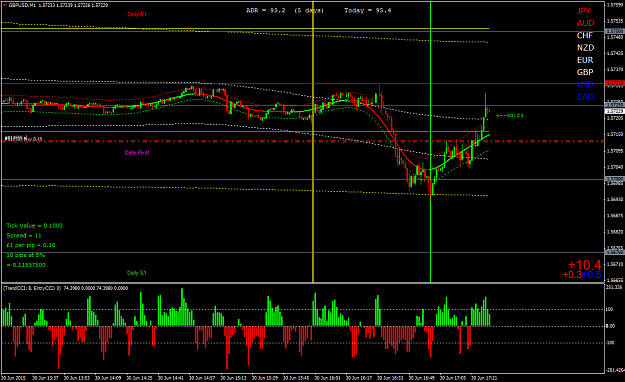
Task: Click the red '+0.3' value
Action: click(572, 275)
